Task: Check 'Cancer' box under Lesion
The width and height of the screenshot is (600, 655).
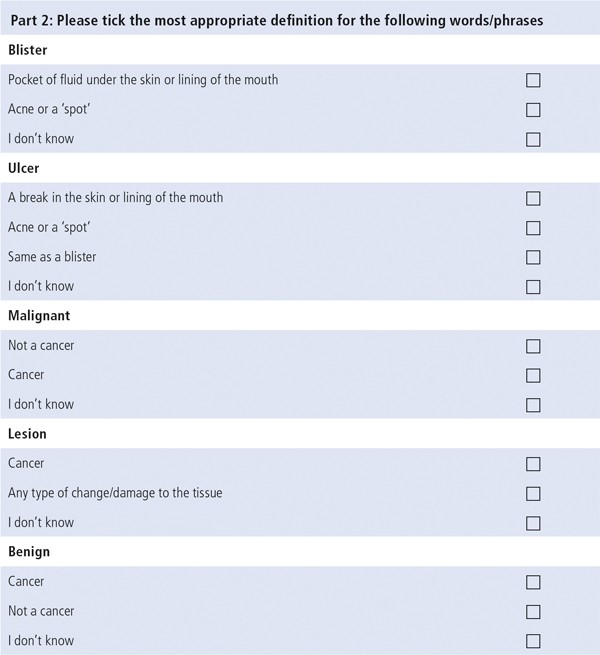Action: (x=533, y=464)
